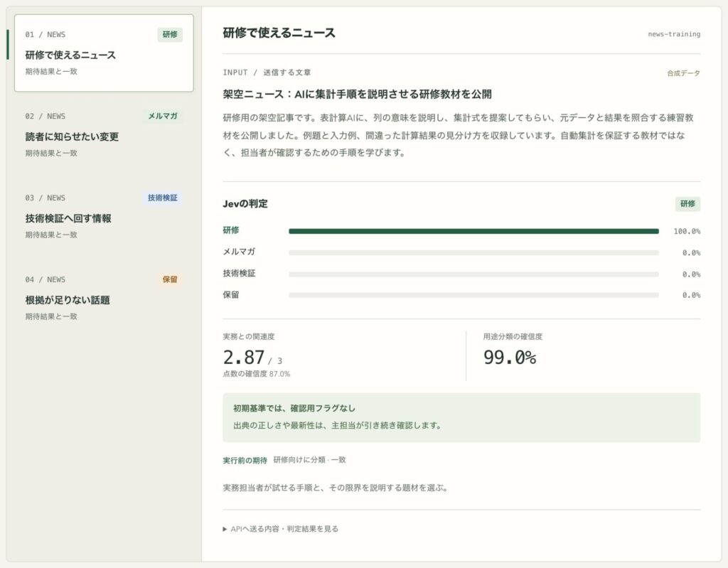The width and height of the screenshot is (728, 568).
Task: Click the 実務との関連度 label
Action: tap(249, 337)
